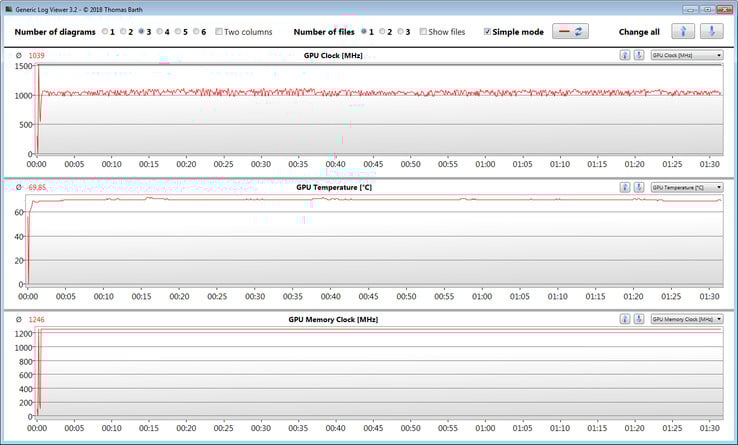Select 3 diagrams radio option
This screenshot has width=738, height=445.
141,32
